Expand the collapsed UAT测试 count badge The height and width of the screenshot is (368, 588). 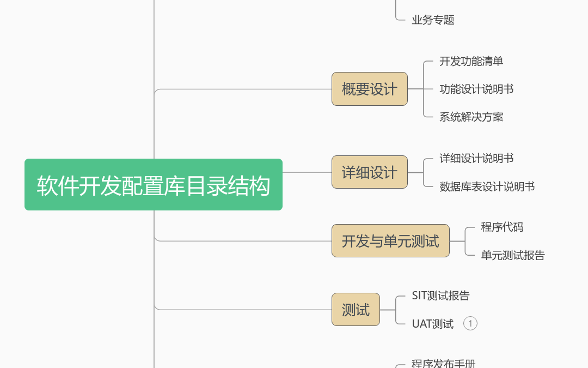(x=470, y=324)
